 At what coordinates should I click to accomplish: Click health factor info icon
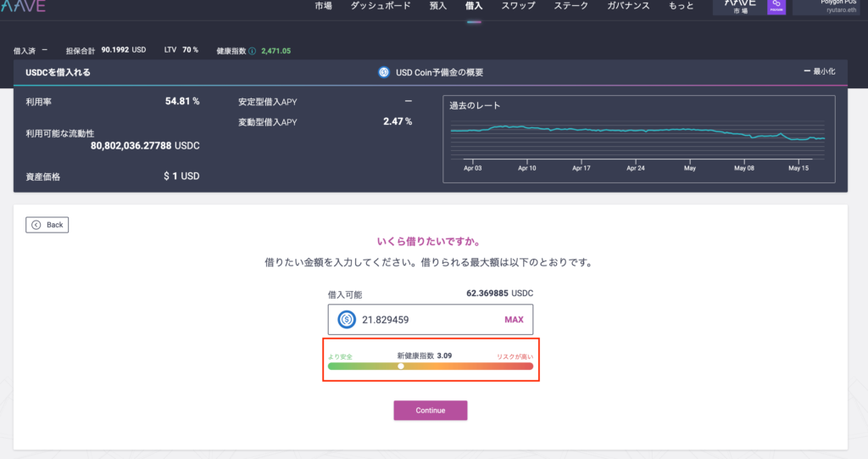253,51
